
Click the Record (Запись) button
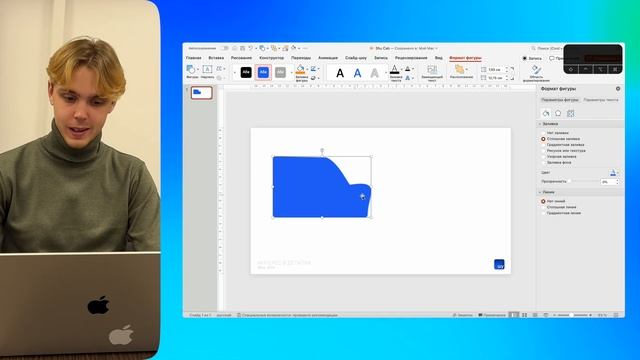coord(532,58)
